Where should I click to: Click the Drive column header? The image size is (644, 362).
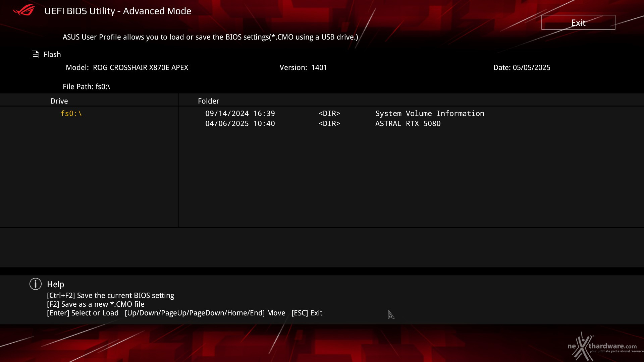click(x=59, y=101)
